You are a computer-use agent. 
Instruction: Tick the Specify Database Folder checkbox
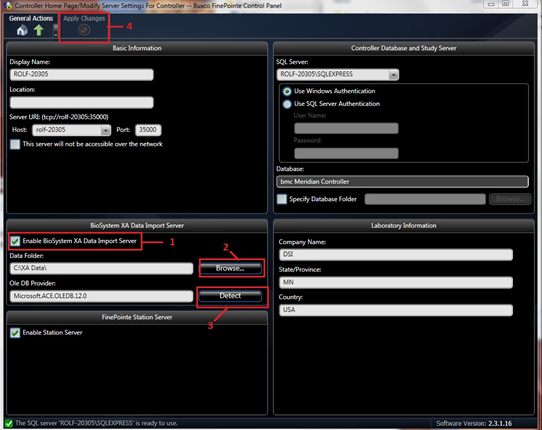coord(282,199)
